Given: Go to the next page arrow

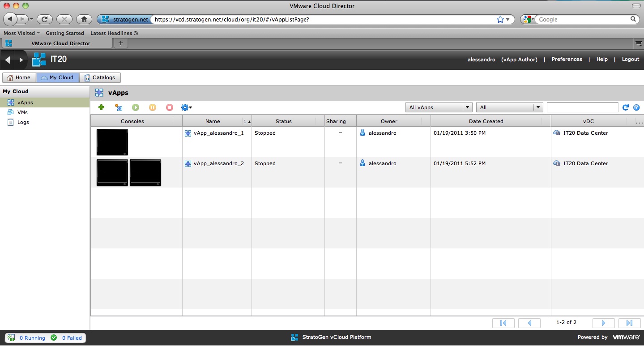Looking at the screenshot, I should (603, 323).
